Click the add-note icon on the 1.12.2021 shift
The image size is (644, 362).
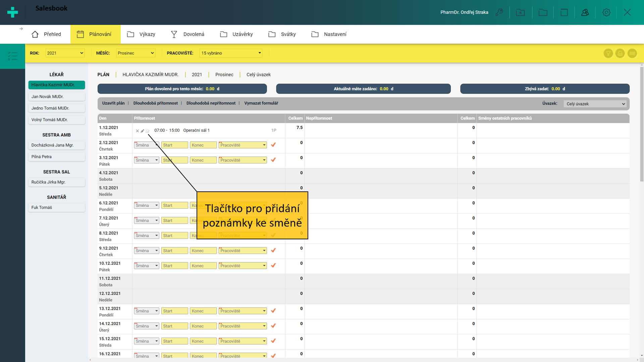[148, 131]
